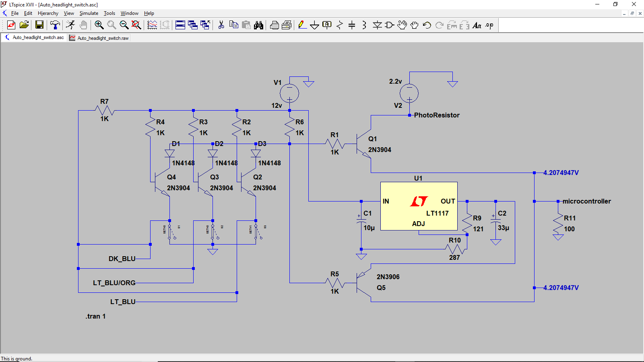Activate the Diode placement tool
Screen dimensions: 644x362
[x=377, y=25]
